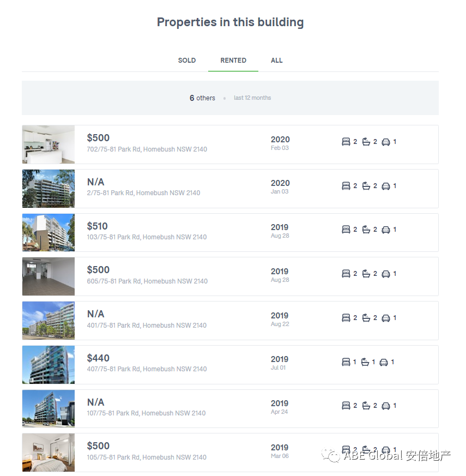The width and height of the screenshot is (466, 476).
Task: Open empty room thumbnail for unit 605
Action: tap(49, 276)
